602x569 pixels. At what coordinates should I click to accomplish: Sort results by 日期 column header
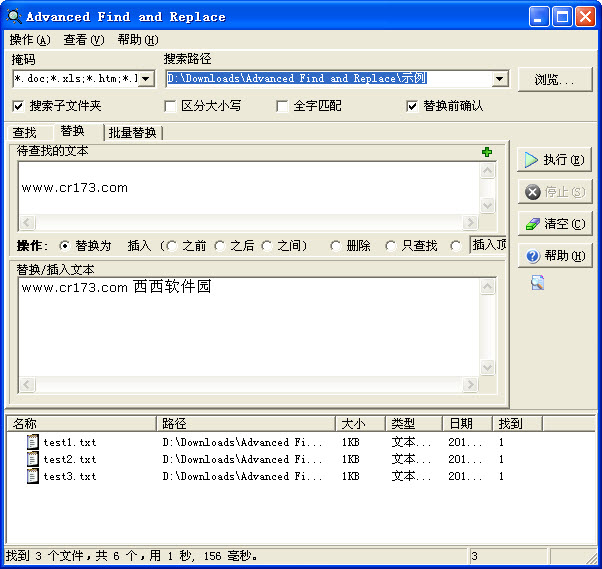[x=468, y=424]
